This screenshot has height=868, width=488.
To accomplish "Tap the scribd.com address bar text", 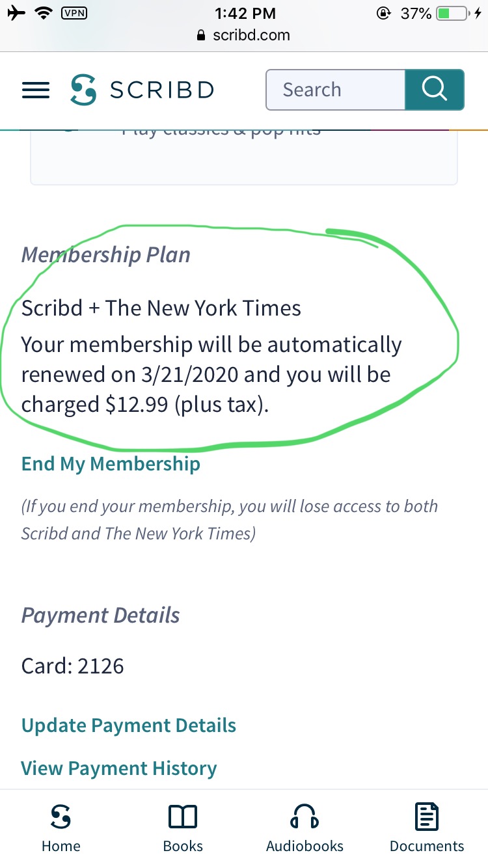I will point(251,36).
